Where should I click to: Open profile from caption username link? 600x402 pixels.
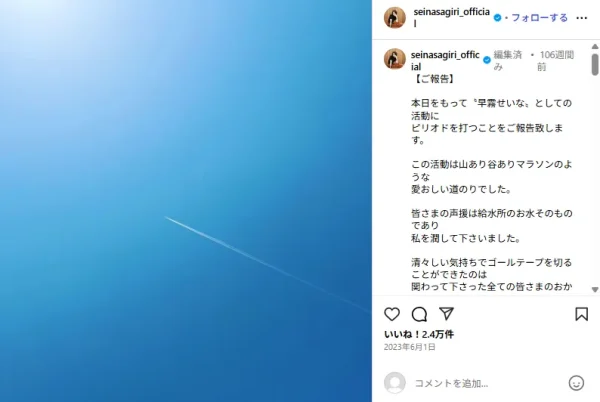coord(445,60)
